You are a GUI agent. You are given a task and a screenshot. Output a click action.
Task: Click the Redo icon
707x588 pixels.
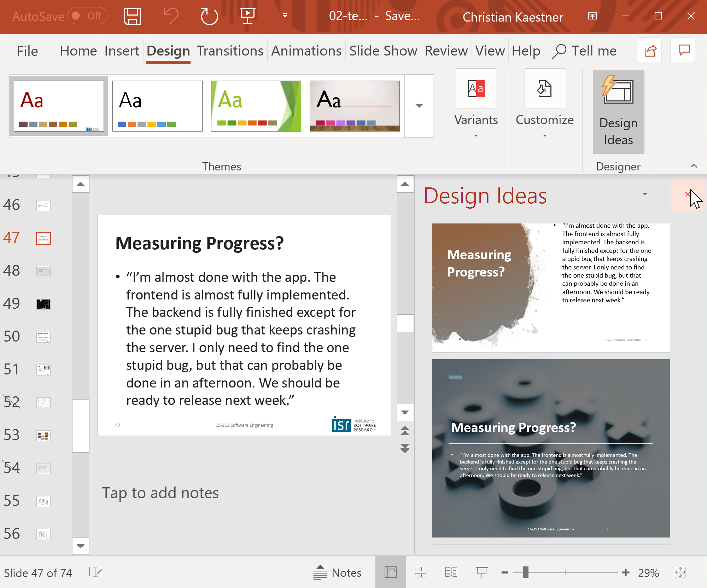[210, 16]
